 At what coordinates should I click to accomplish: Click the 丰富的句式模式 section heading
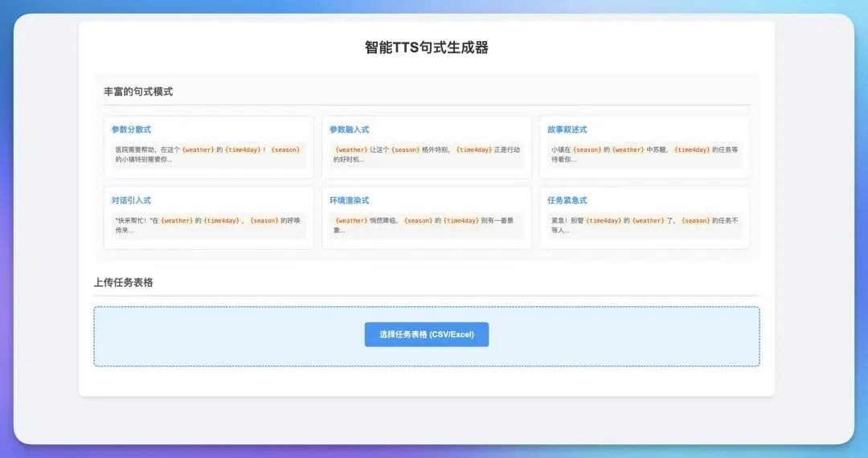(x=138, y=92)
